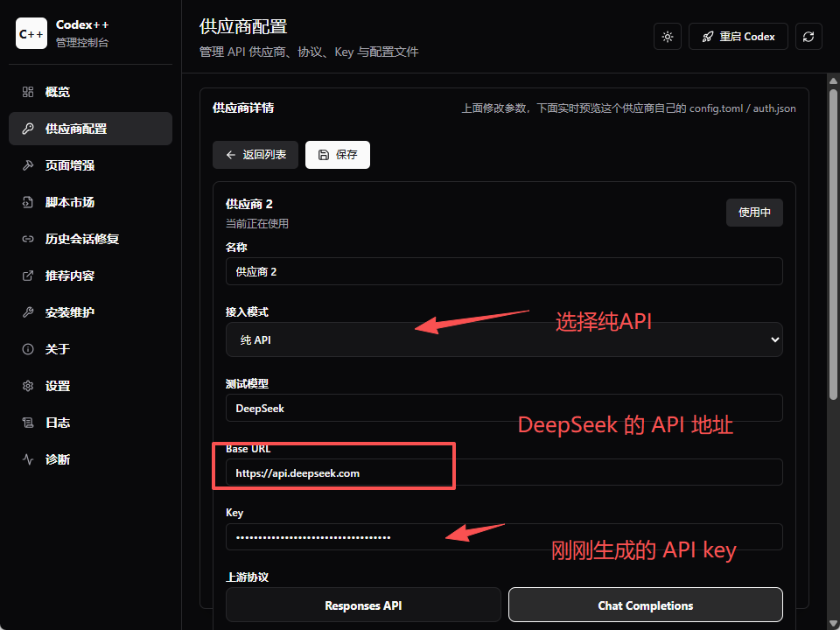Click the overview grid icon in sidebar
Viewport: 840px width, 630px height.
tap(28, 92)
